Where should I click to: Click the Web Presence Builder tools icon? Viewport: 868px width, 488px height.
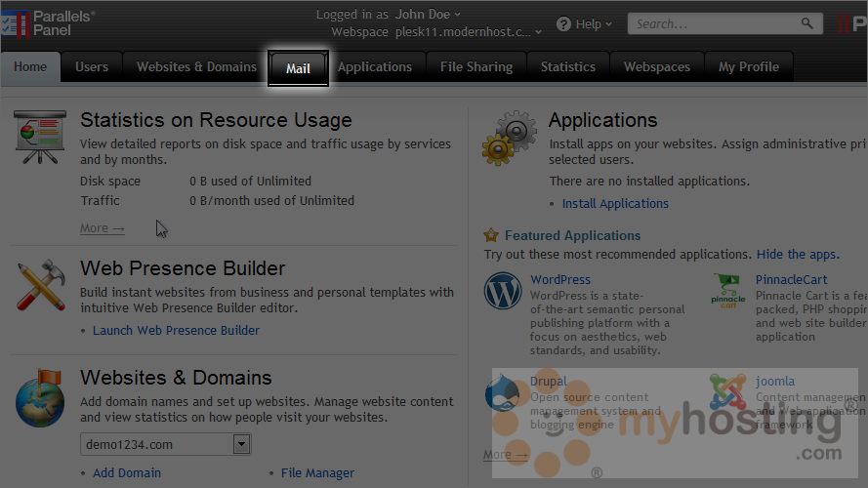click(41, 285)
